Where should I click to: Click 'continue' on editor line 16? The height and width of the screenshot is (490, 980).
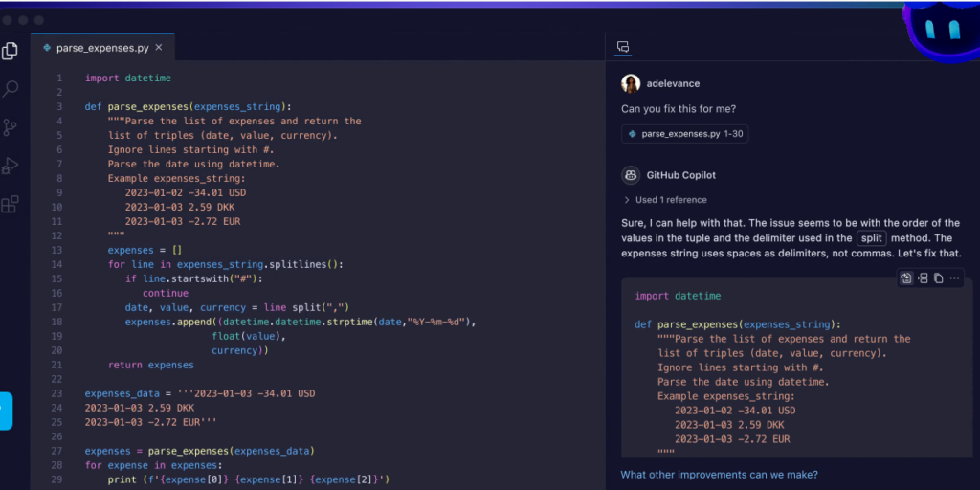coord(165,293)
